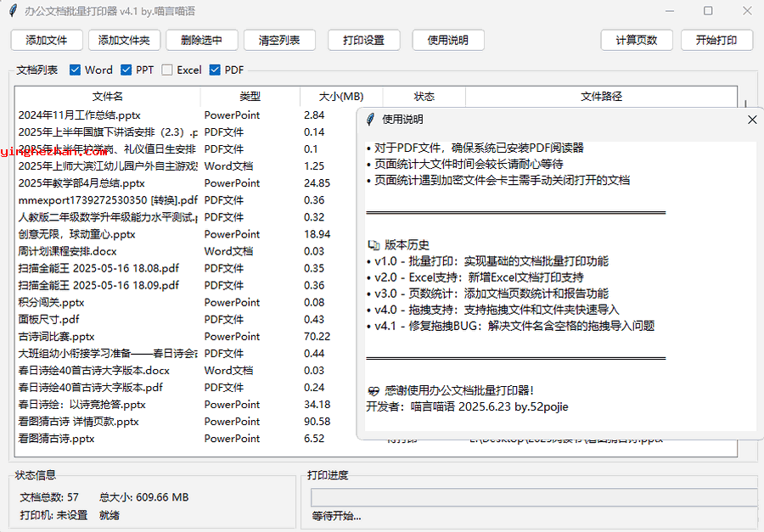Select row 扫描全能王 2025-05-16 18.09.pdf
The image size is (764, 532).
click(x=186, y=285)
